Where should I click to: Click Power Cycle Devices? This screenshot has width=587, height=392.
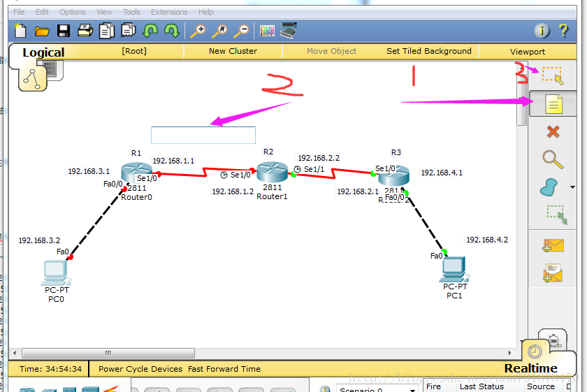140,369
